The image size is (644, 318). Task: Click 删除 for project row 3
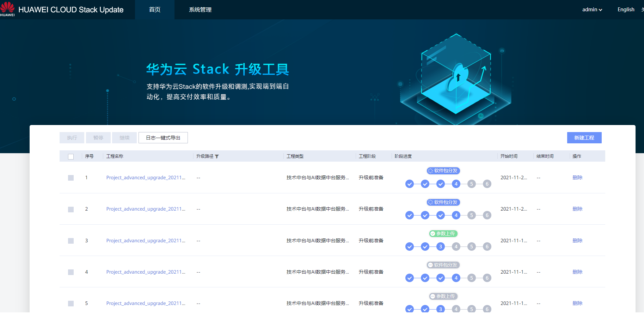[577, 241]
